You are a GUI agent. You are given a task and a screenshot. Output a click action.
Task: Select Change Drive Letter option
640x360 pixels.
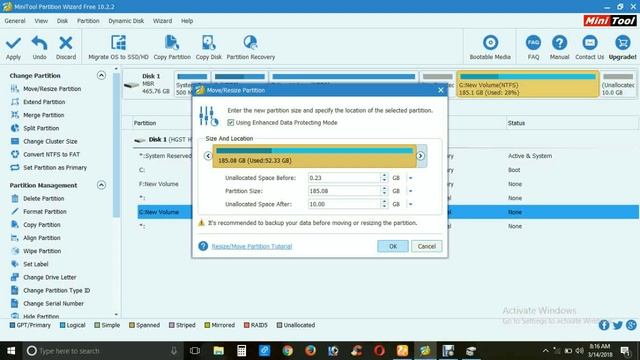coord(49,277)
